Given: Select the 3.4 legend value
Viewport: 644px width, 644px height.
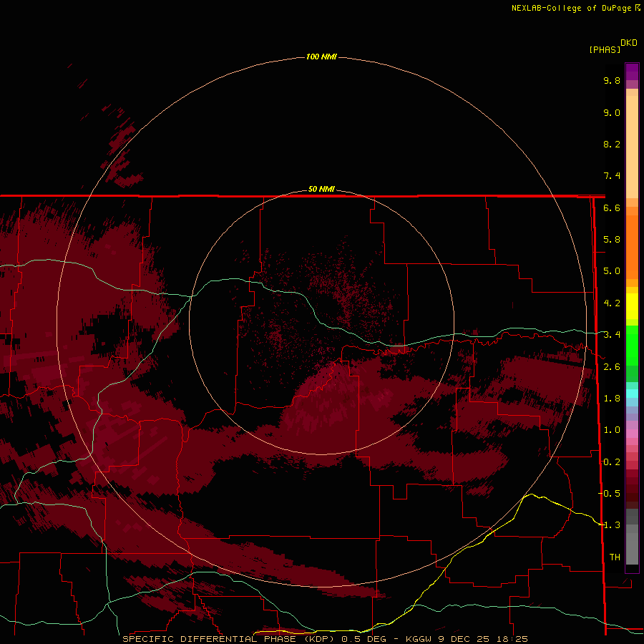Looking at the screenshot, I should [x=612, y=335].
